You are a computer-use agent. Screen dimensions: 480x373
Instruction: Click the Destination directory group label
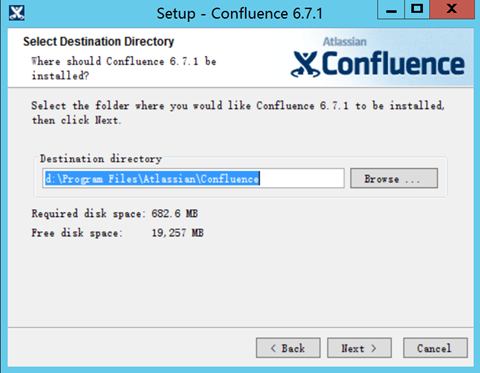pyautogui.click(x=101, y=159)
